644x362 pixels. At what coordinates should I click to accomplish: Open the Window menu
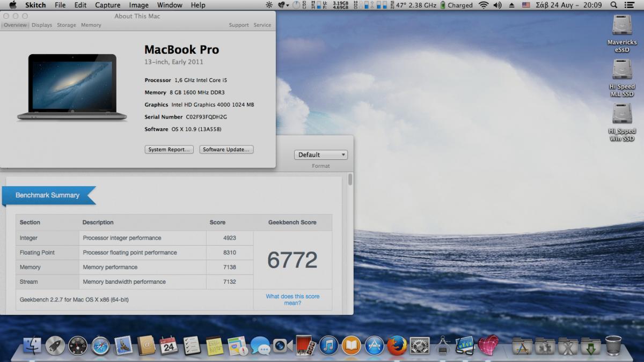(x=170, y=5)
